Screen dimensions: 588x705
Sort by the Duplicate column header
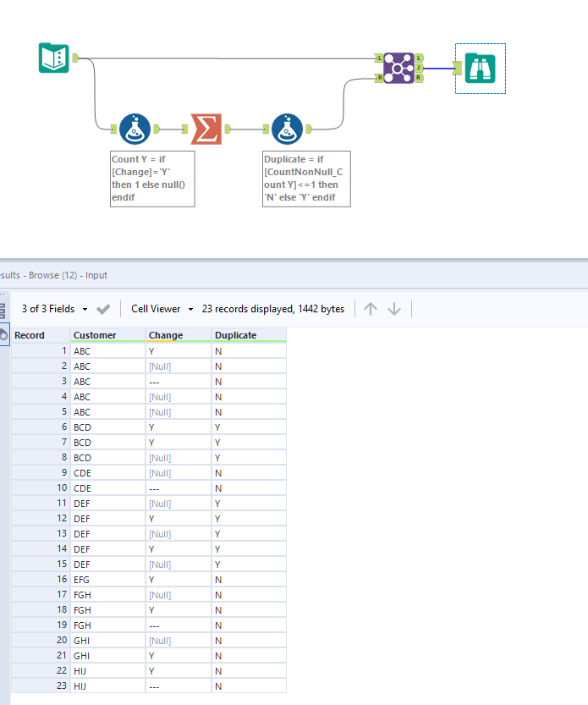tap(236, 335)
